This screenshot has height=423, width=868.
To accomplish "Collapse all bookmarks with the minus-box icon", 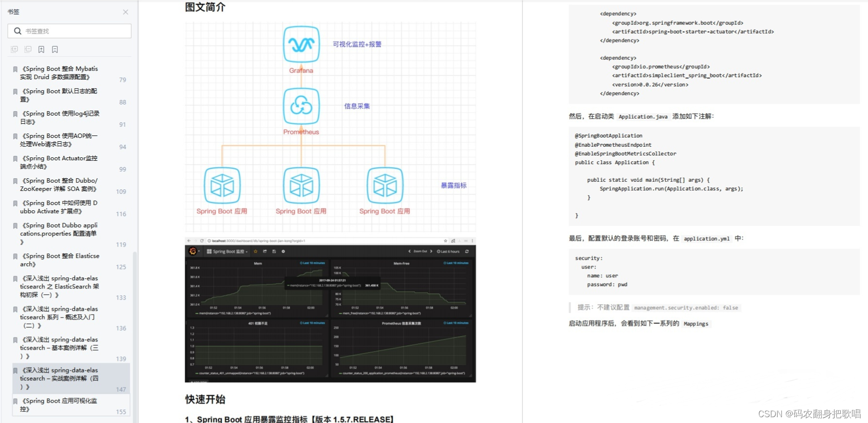I will pyautogui.click(x=28, y=50).
